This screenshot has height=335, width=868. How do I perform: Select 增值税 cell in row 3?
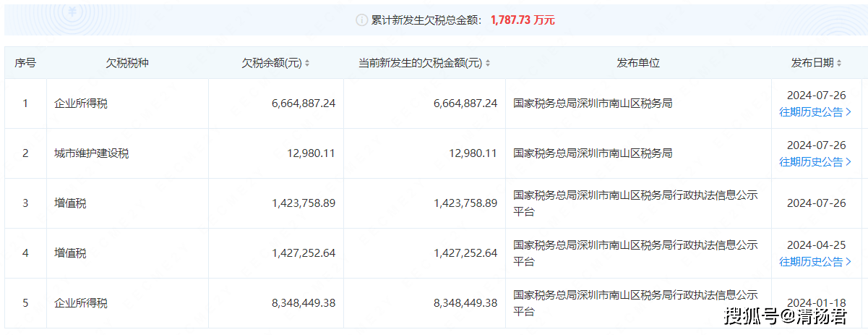tap(70, 203)
